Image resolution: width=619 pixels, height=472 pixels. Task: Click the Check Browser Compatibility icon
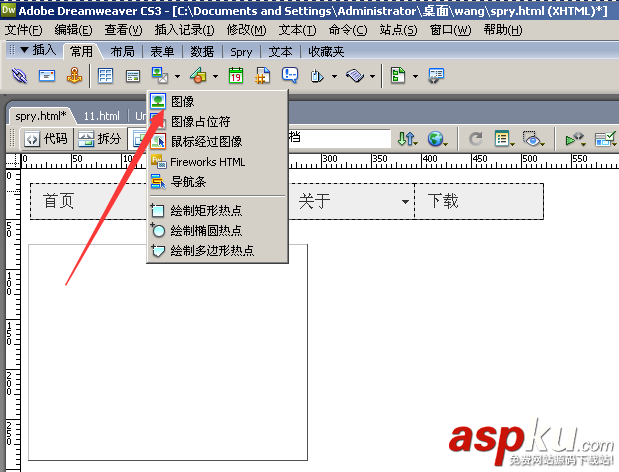point(606,139)
